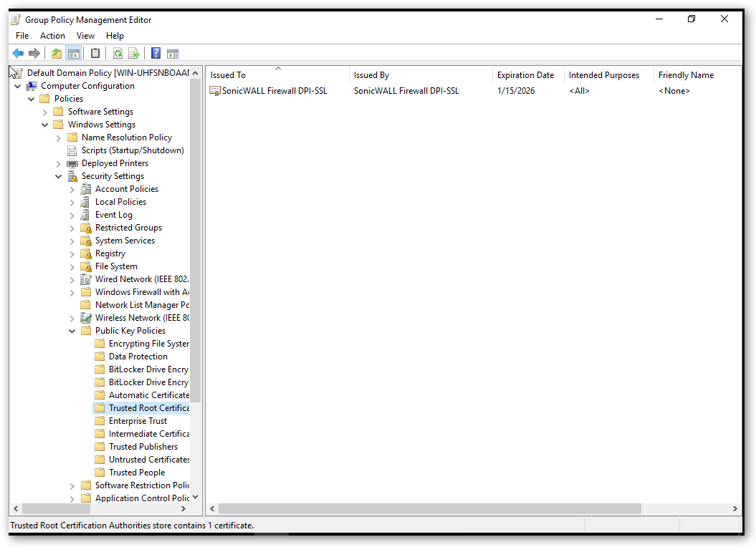Screen dimensions: 756x547
Task: Select the SonicWALL Firewall DPI-SSL certificate
Action: tap(274, 91)
